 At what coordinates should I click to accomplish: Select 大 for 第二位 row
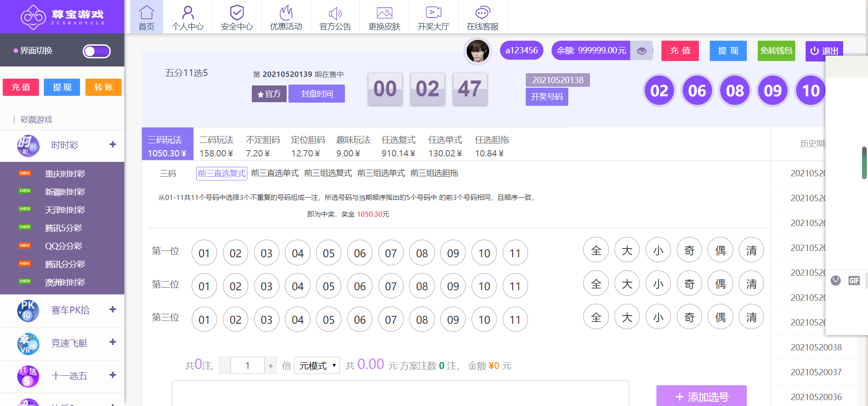627,283
